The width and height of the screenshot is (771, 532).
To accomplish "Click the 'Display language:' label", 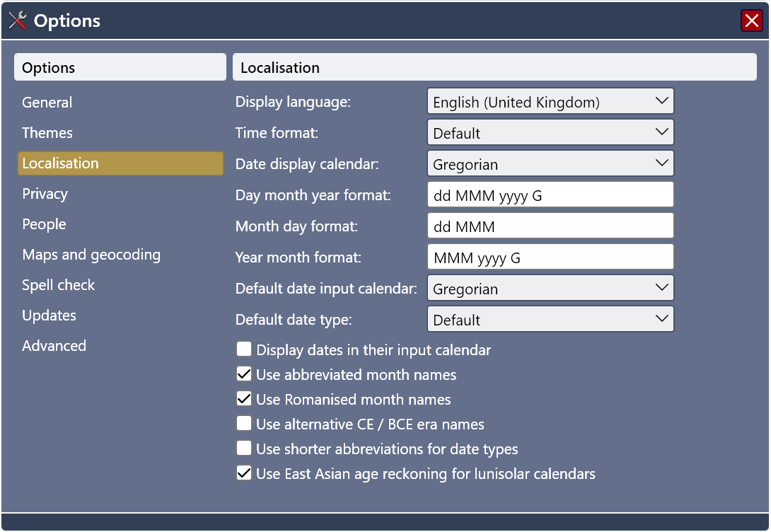I will [293, 102].
